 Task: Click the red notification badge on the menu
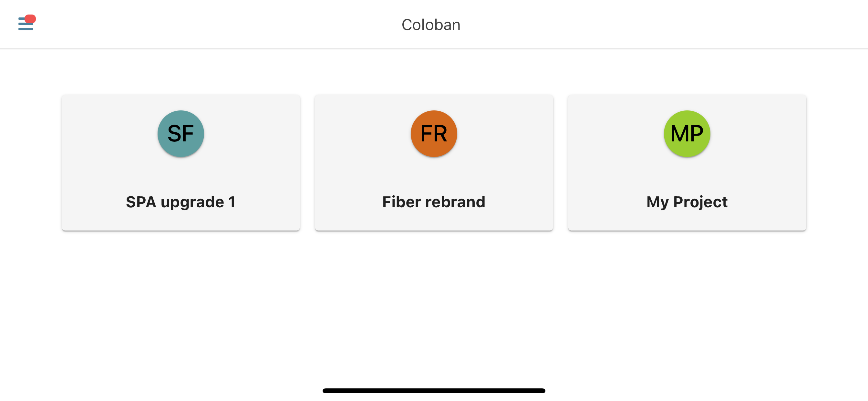point(30,19)
